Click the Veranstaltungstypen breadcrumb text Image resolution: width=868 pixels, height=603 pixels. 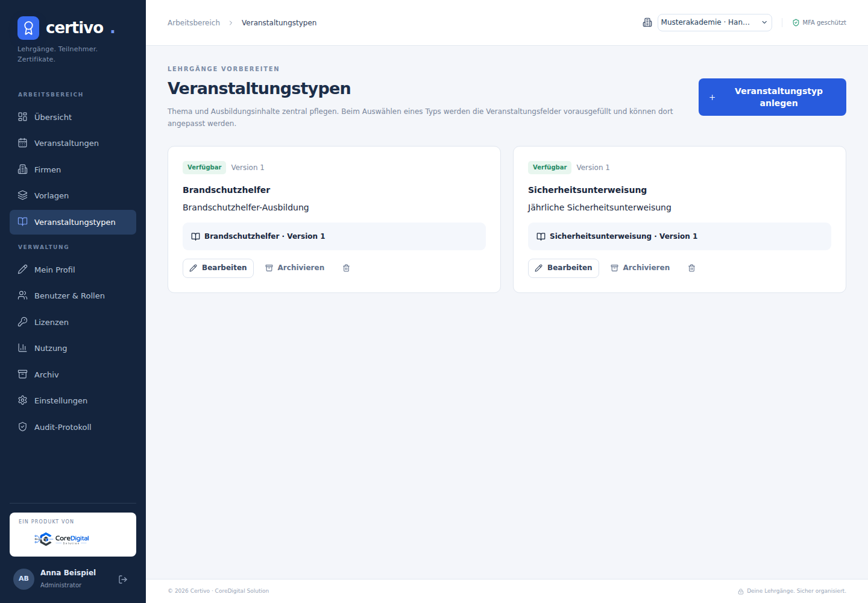pos(279,23)
